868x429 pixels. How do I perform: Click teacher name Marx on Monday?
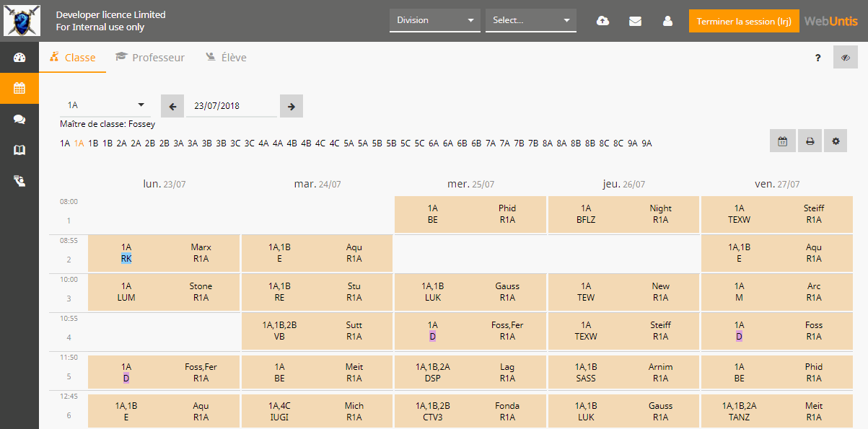point(201,247)
